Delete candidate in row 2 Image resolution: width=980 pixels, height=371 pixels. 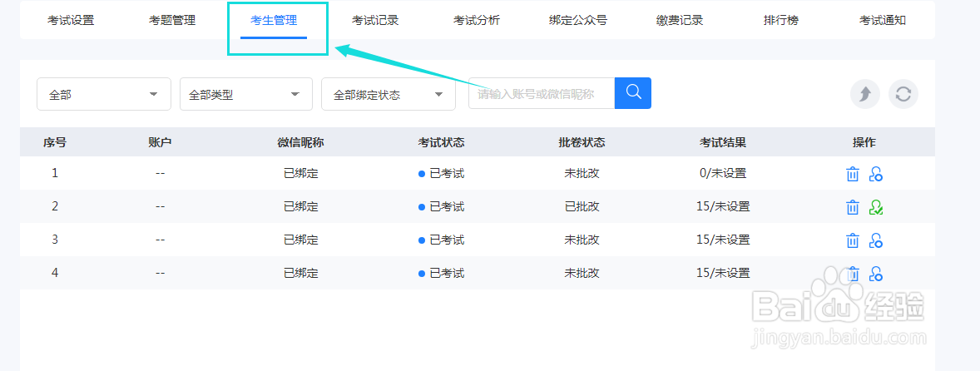pos(853,207)
